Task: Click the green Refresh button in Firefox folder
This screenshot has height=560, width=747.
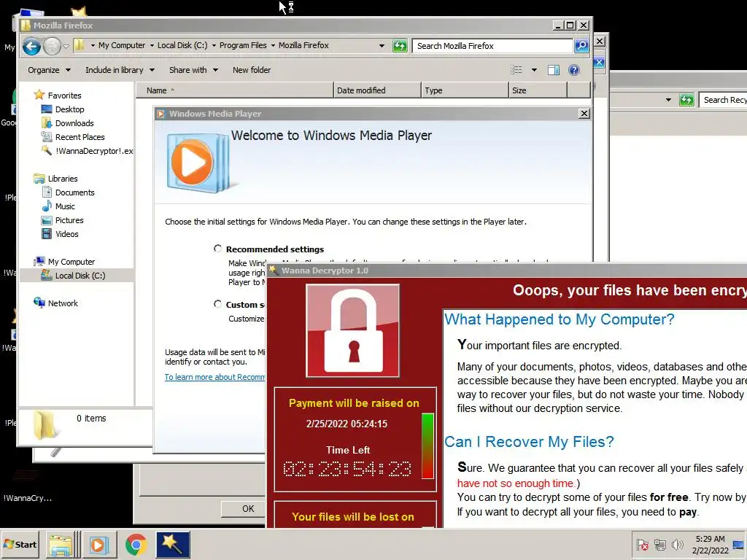Action: 400,46
